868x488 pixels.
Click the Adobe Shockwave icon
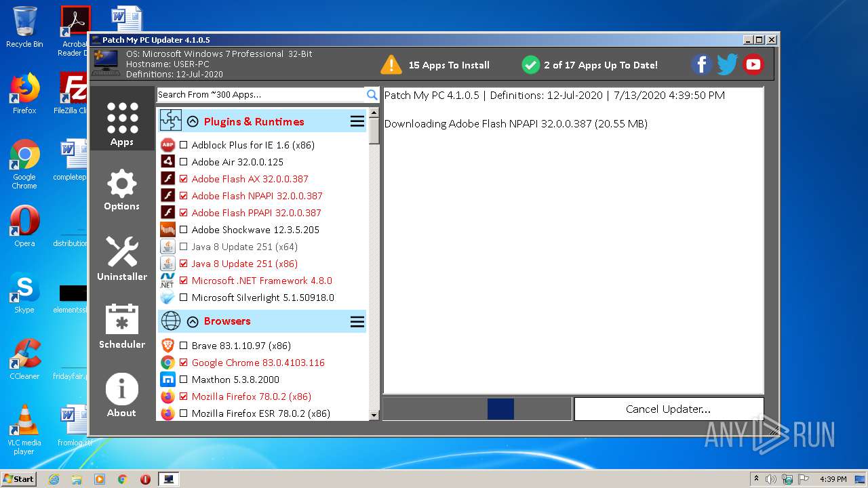tap(167, 230)
